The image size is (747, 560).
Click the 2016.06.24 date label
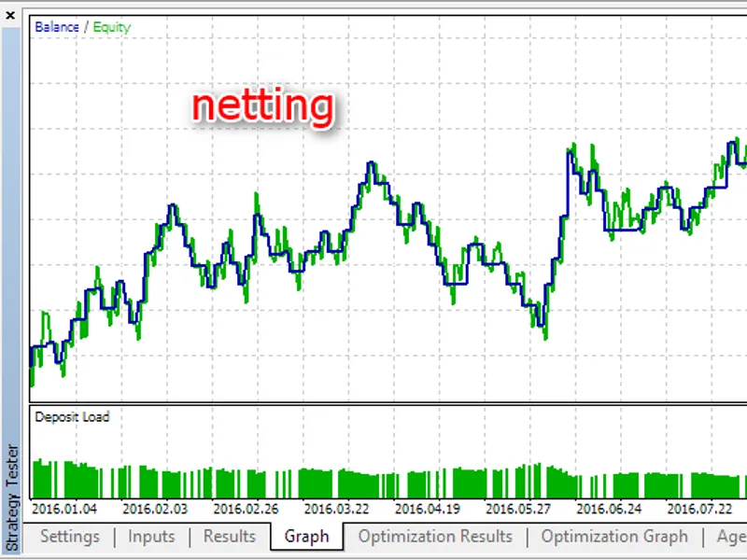610,509
